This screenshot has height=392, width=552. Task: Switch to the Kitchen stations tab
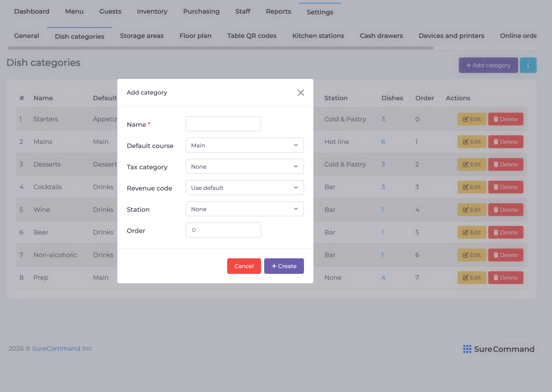tap(318, 36)
